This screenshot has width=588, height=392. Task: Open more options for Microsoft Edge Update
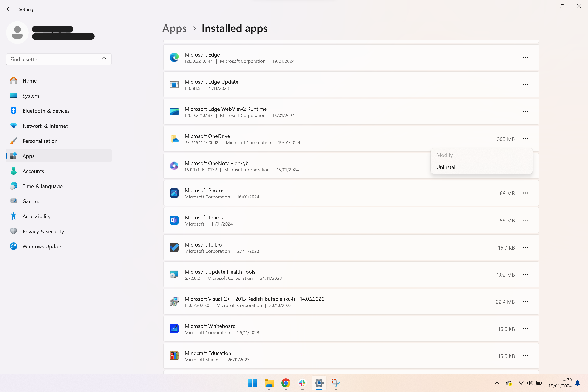(525, 84)
